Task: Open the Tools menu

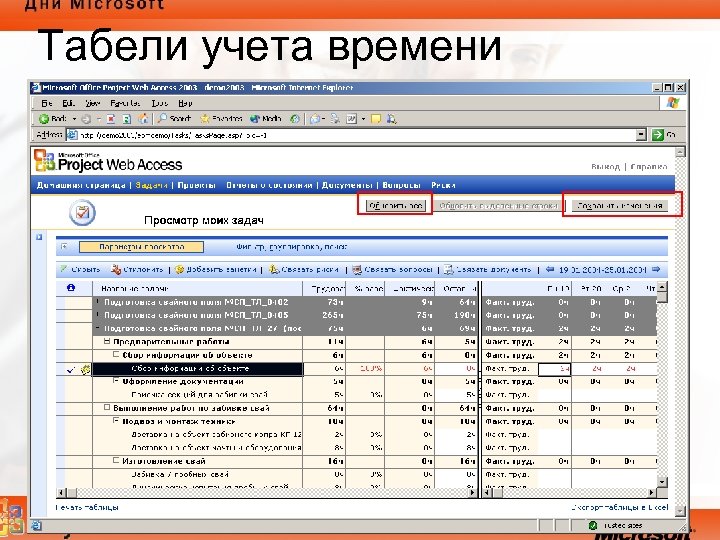Action: 160,103
